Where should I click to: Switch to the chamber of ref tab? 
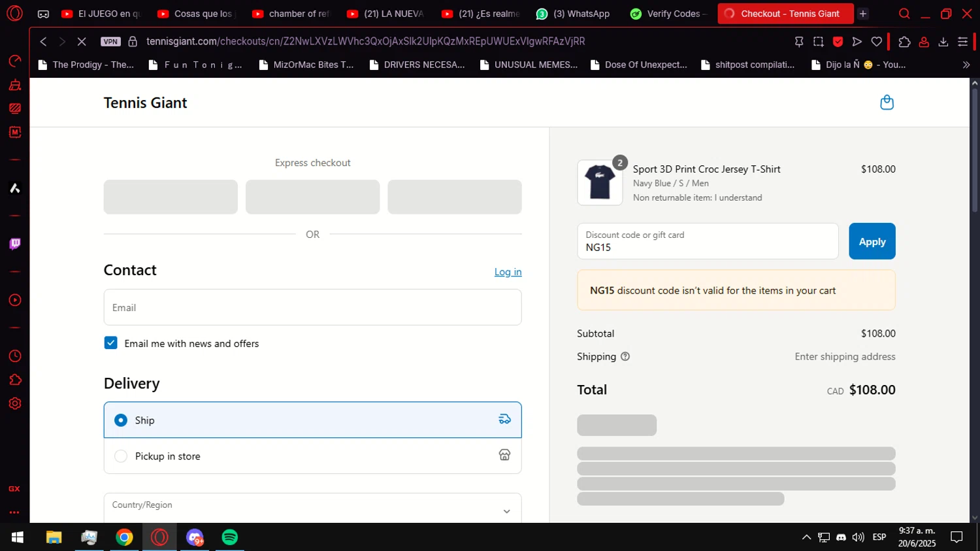pos(291,14)
